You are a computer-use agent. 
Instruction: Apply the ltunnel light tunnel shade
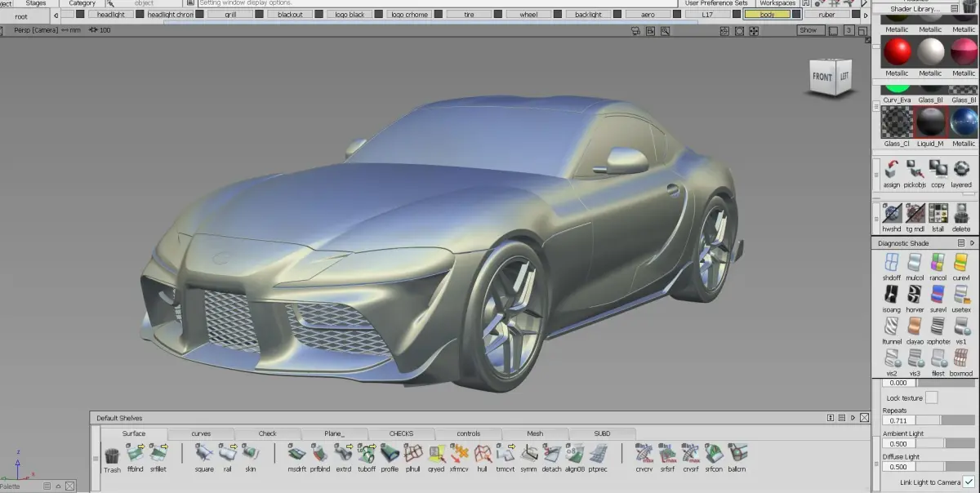892,329
